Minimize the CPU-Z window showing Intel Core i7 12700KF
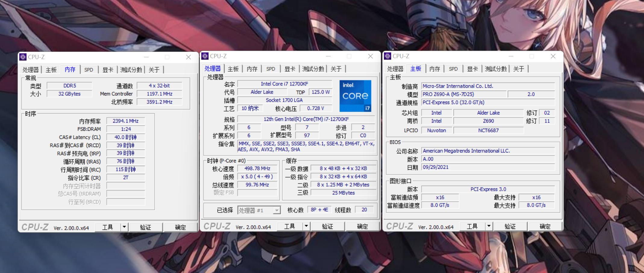Viewport: 644px width, 273px height. click(x=328, y=56)
